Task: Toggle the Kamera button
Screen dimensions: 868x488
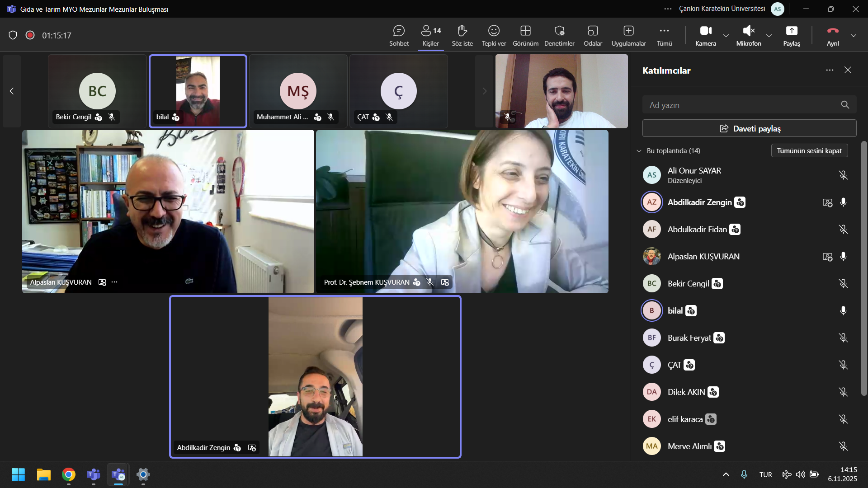Action: click(x=705, y=31)
